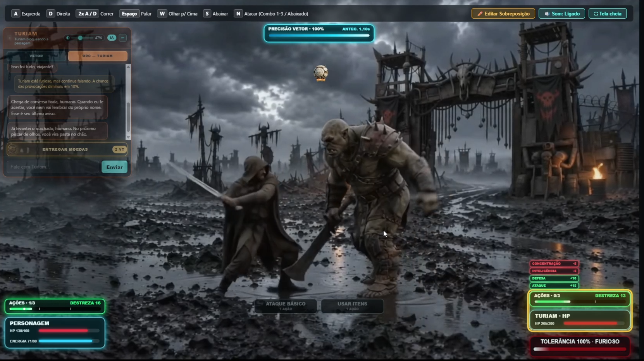Click the floating orb companion icon
644x361 pixels.
tap(320, 73)
